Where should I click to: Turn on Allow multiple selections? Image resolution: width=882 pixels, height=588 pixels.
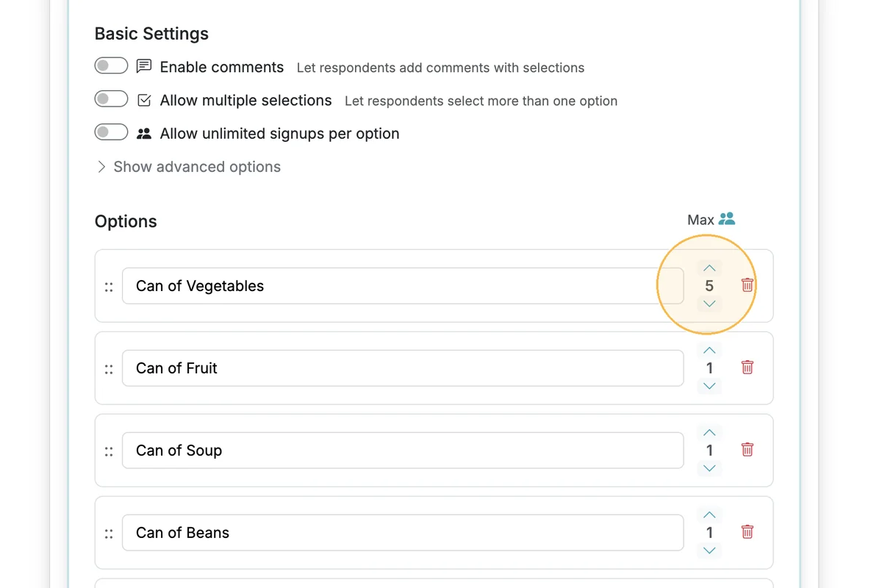(x=111, y=99)
